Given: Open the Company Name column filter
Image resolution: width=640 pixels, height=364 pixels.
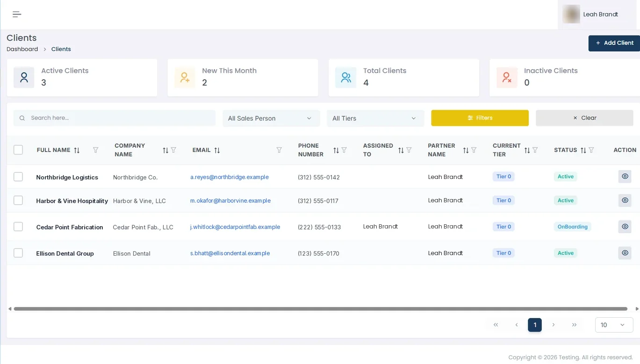Looking at the screenshot, I should [x=173, y=150].
